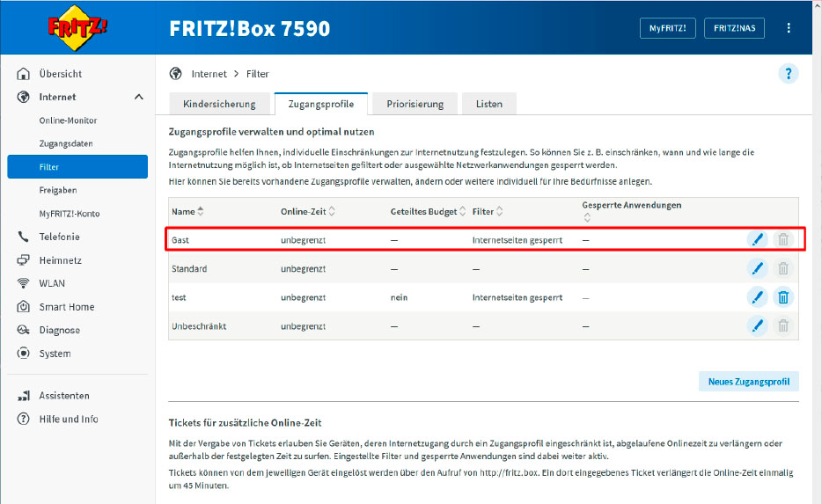Click the FRITZ!Box 7590 title
This screenshot has width=822, height=504.
[250, 28]
